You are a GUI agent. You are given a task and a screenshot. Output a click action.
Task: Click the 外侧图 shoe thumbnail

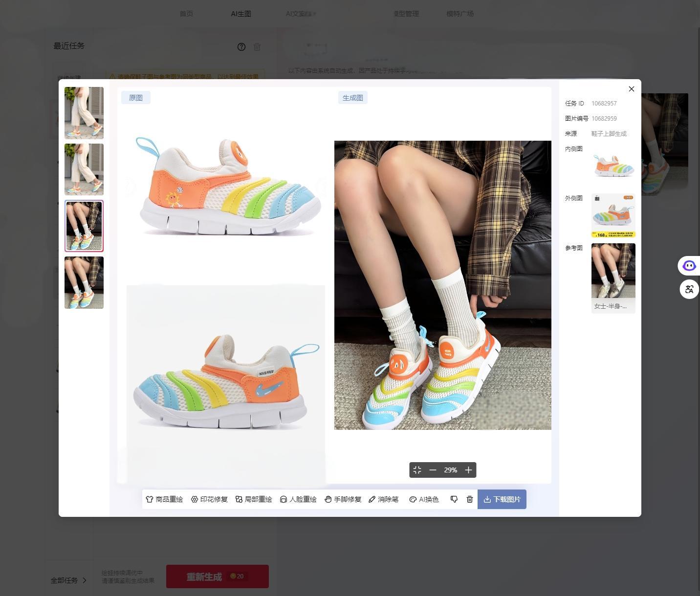(x=613, y=216)
